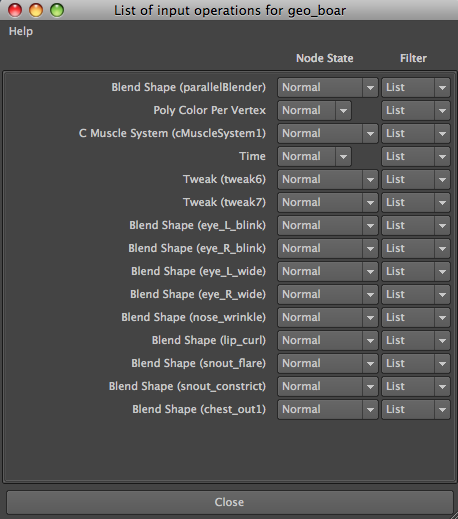The image size is (458, 519).
Task: Expand Node State for cMuscleSystem1
Action: point(328,133)
